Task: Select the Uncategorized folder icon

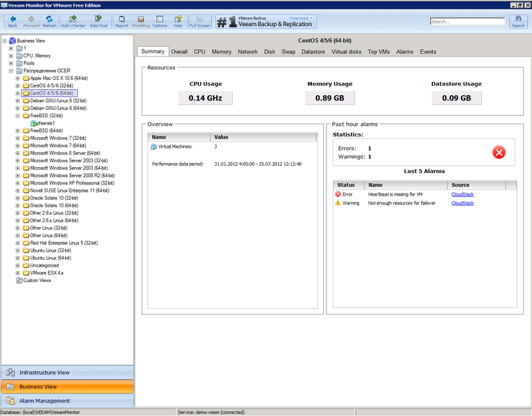Action: pos(26,266)
